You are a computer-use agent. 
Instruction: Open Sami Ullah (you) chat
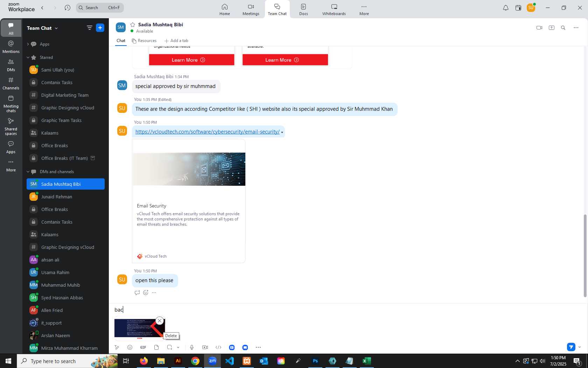pos(65,70)
